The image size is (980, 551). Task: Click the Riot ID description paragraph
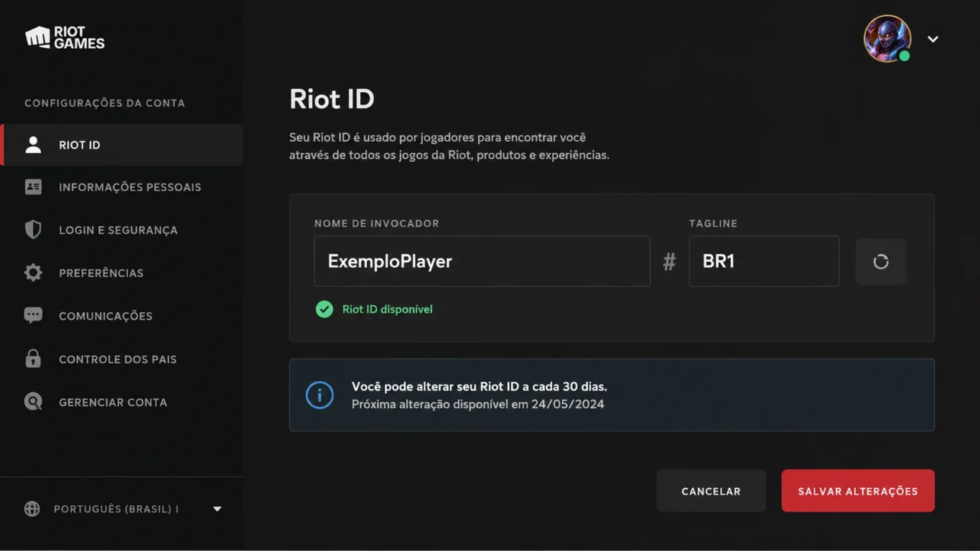(x=449, y=146)
